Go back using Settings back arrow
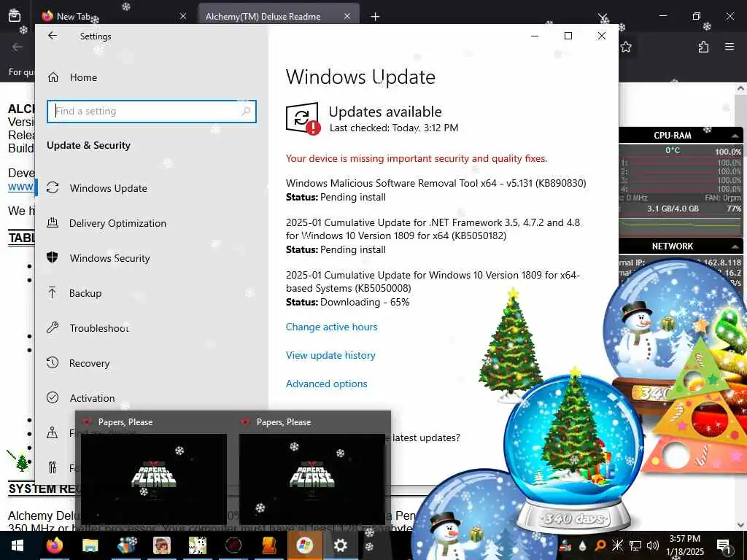Screen dimensions: 747x560 (x=53, y=36)
